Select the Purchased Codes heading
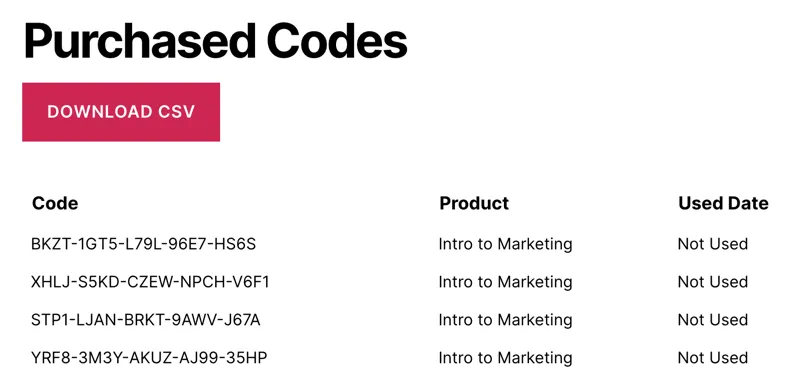This screenshot has height=374, width=796. click(x=215, y=42)
